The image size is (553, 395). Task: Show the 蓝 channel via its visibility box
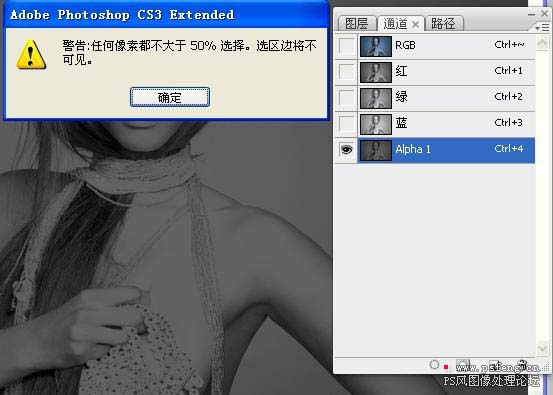click(x=346, y=124)
